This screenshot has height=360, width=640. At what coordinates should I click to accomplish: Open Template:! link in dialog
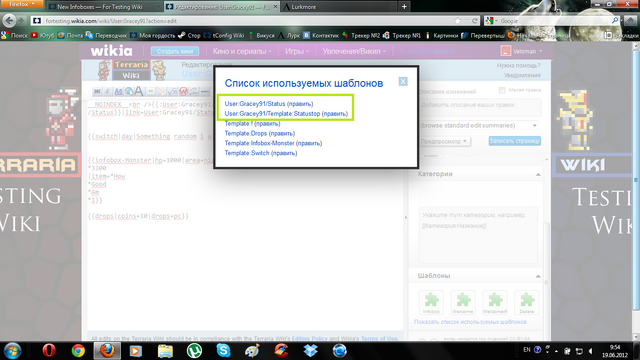coord(238,123)
